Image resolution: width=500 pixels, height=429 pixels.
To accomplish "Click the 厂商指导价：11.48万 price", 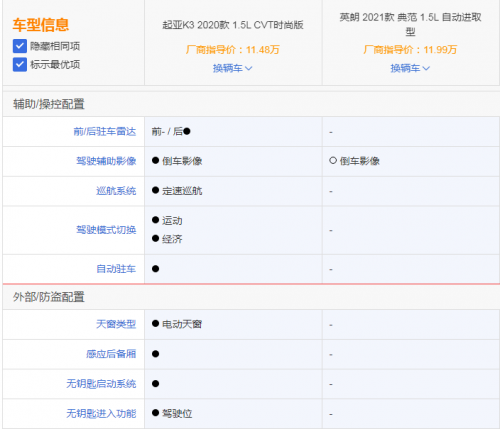I will click(233, 50).
